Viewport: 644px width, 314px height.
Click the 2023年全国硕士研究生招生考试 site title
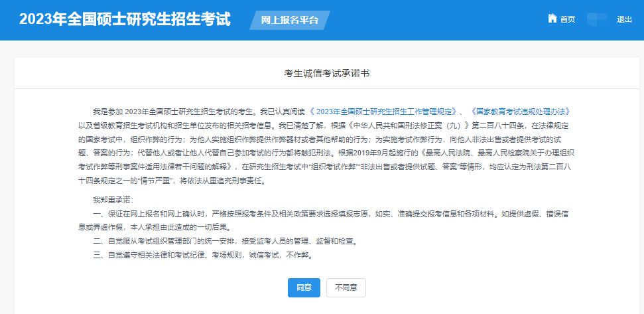tap(125, 19)
